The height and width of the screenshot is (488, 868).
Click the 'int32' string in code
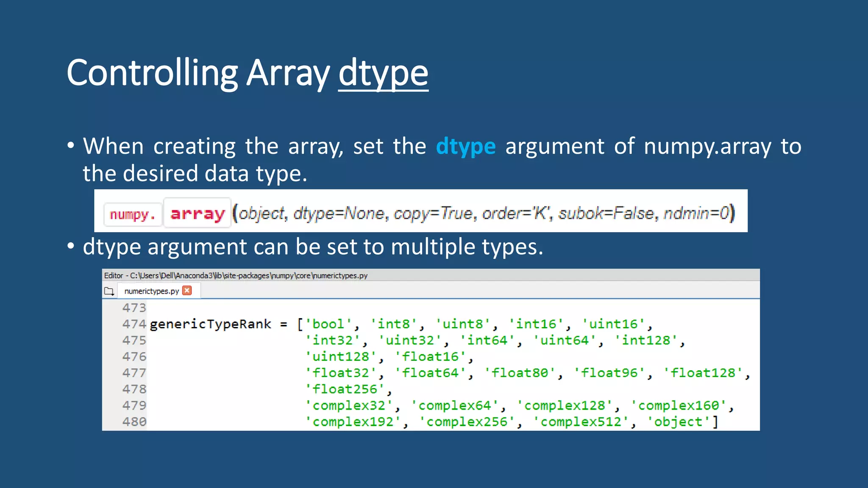[x=333, y=340]
